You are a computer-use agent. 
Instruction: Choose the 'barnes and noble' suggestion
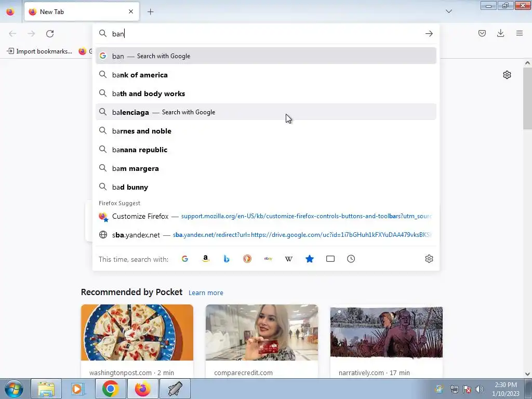(x=266, y=131)
